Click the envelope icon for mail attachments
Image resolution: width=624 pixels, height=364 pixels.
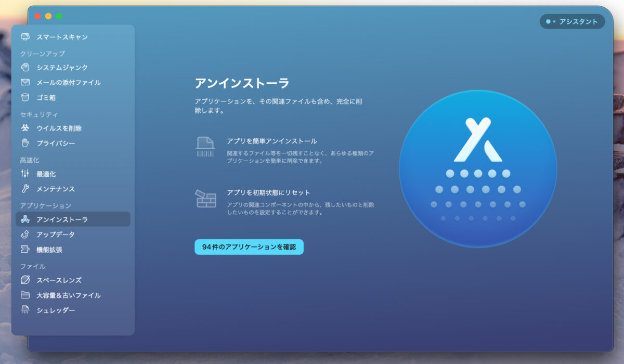point(25,82)
